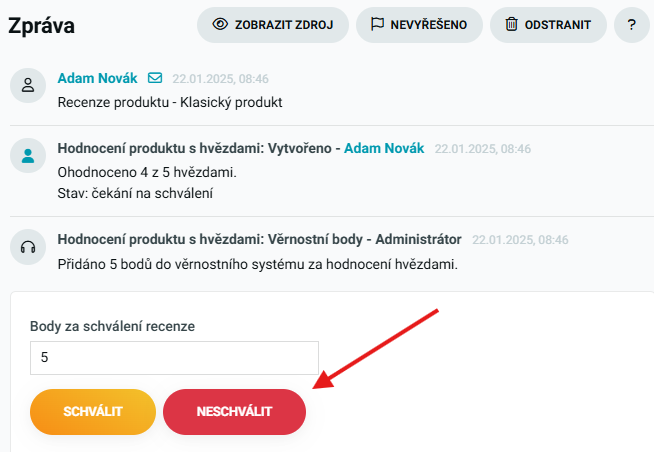This screenshot has width=654, height=452.
Task: Approve the review with SCHVÁLIT
Action: (x=93, y=412)
